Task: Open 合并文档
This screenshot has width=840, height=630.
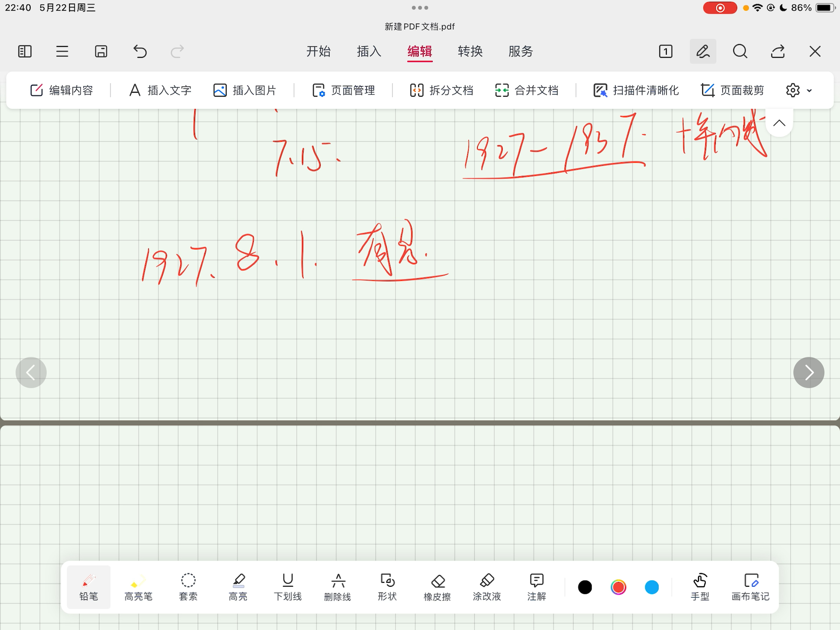Action: [527, 91]
